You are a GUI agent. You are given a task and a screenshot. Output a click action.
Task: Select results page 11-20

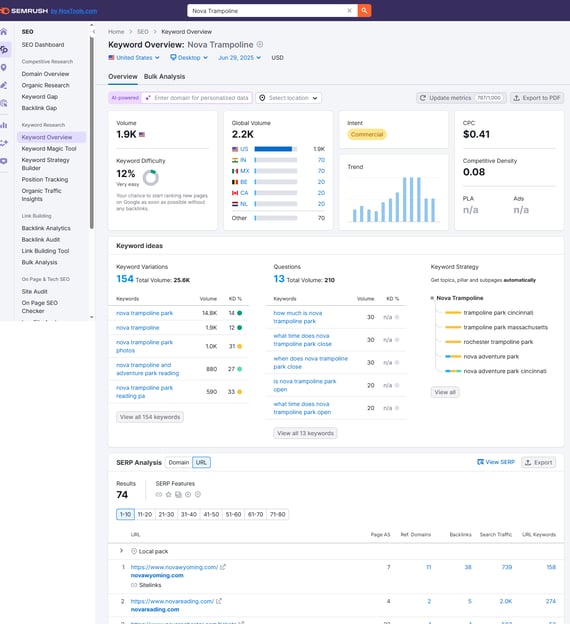coord(145,514)
